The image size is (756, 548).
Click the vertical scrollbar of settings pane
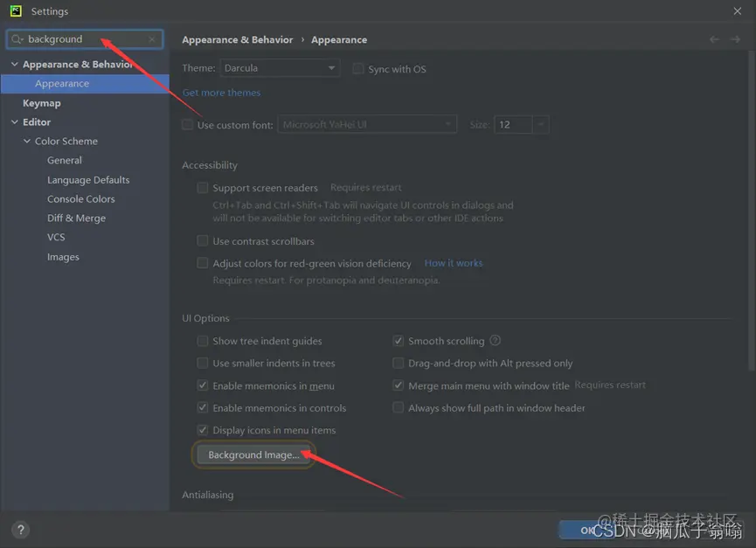[x=751, y=211]
